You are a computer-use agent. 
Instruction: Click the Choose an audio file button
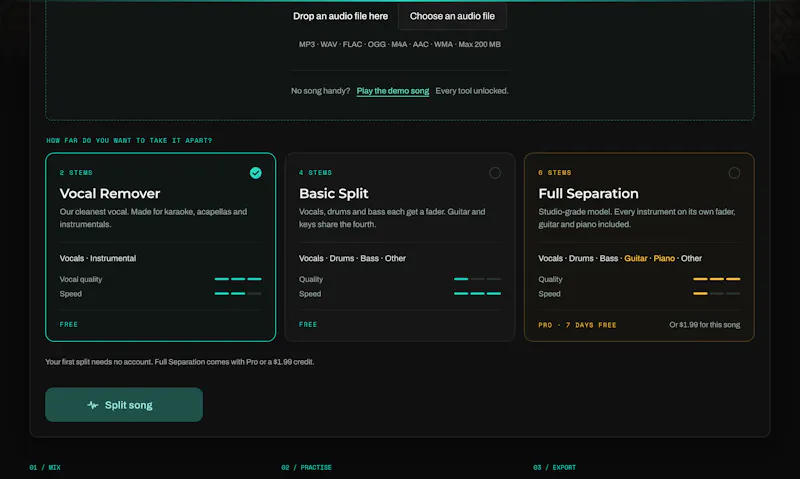point(452,16)
